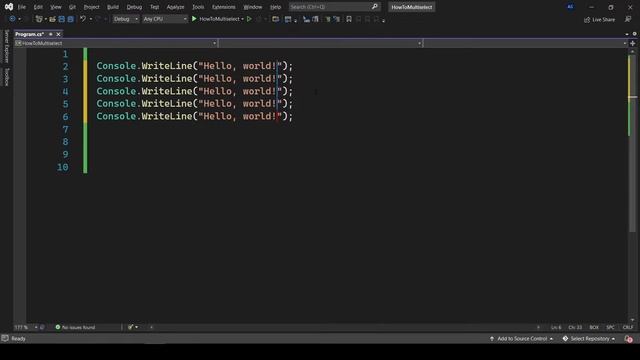640x360 pixels.
Task: Open the Toolbox side tab
Action: pos(6,77)
